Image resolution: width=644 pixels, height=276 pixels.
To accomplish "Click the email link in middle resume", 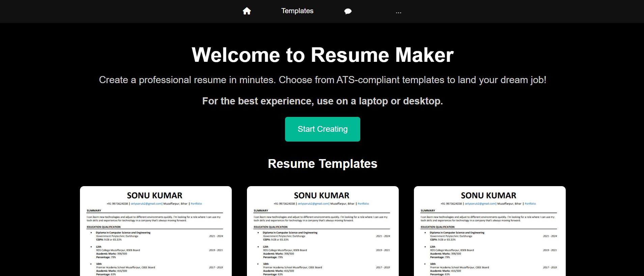I will (x=313, y=204).
